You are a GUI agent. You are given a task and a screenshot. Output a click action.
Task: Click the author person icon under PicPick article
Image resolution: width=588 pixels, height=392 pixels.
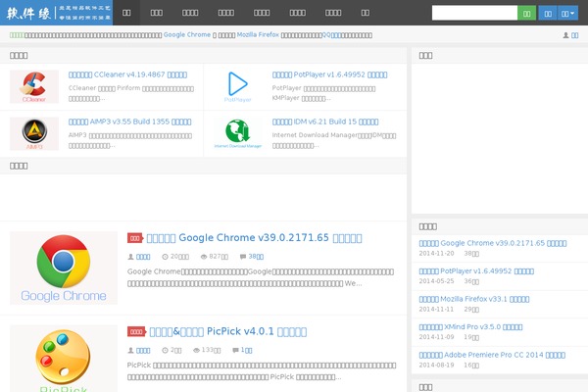[x=130, y=351]
